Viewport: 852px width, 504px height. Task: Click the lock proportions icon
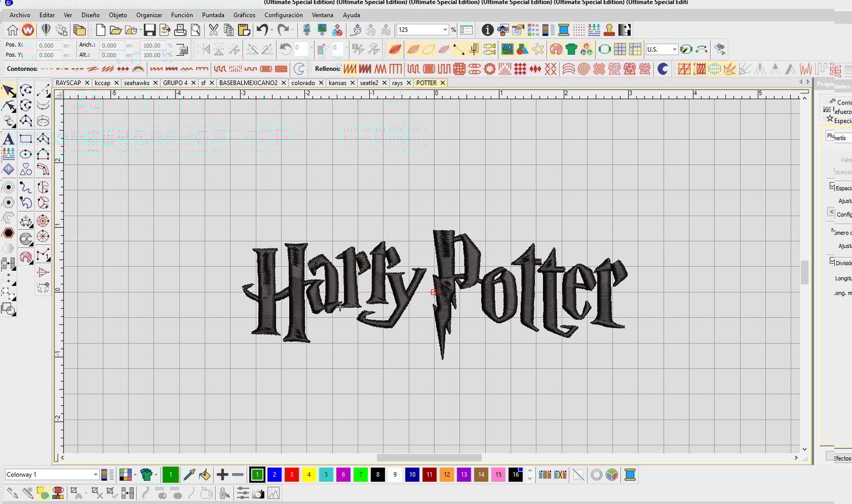pyautogui.click(x=182, y=49)
